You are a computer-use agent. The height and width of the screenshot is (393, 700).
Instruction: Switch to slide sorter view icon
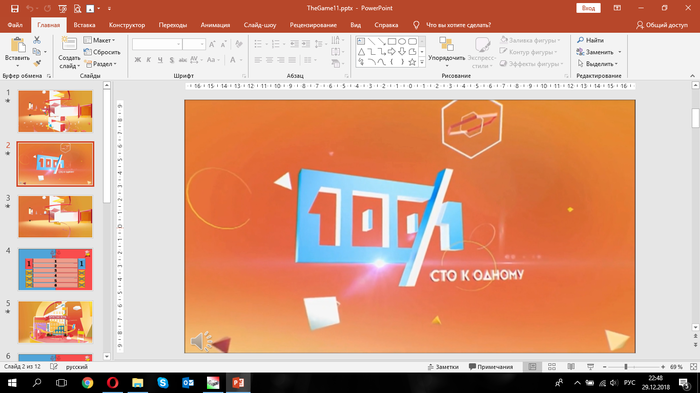point(552,367)
